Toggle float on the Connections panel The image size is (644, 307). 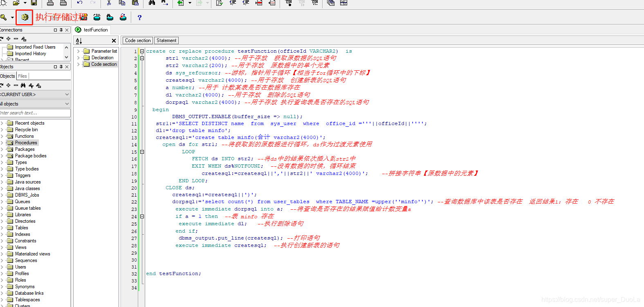click(55, 30)
